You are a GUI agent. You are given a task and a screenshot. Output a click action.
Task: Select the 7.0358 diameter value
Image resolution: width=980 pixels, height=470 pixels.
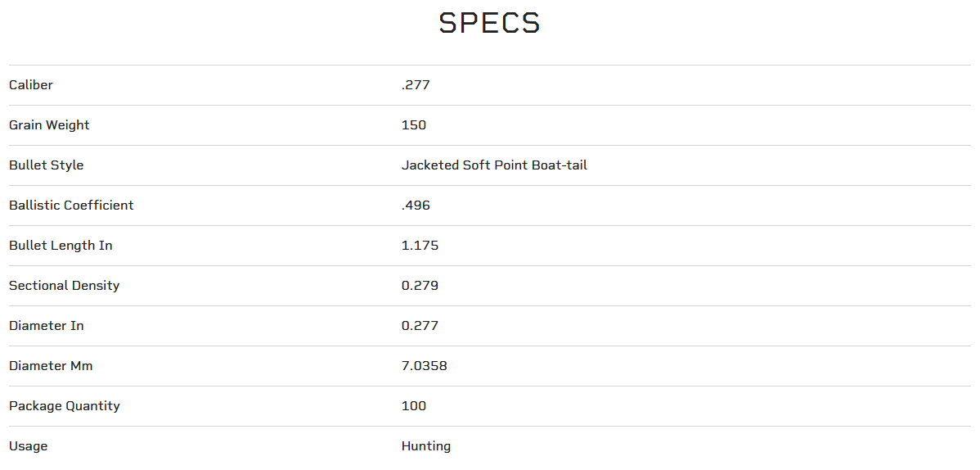click(x=425, y=366)
